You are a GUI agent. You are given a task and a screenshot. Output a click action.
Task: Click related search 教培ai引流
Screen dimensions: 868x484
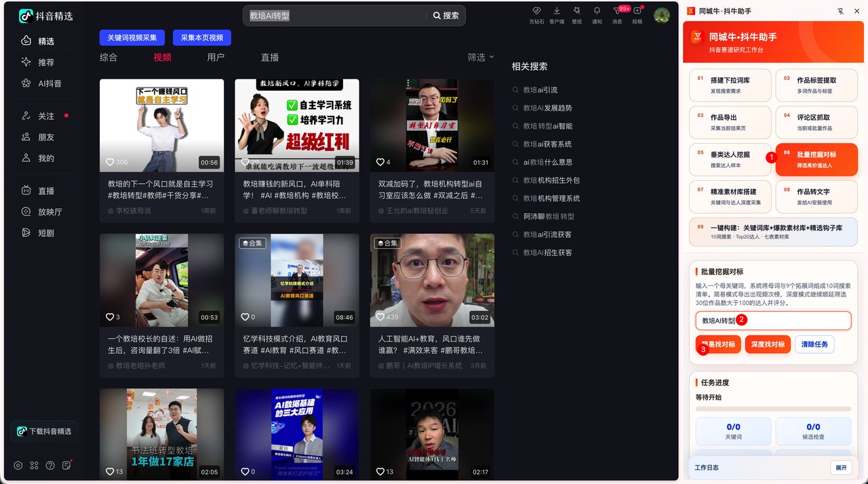[x=540, y=89]
